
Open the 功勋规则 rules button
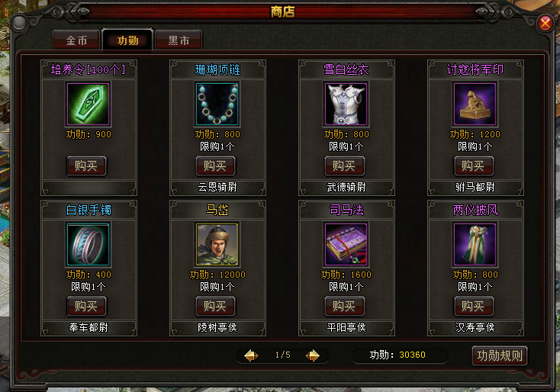coord(500,355)
